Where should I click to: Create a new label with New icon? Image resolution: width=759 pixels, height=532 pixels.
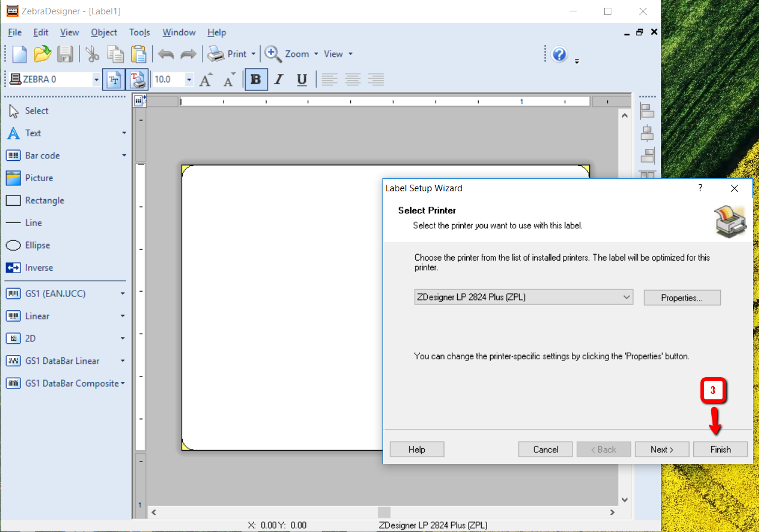pos(20,54)
